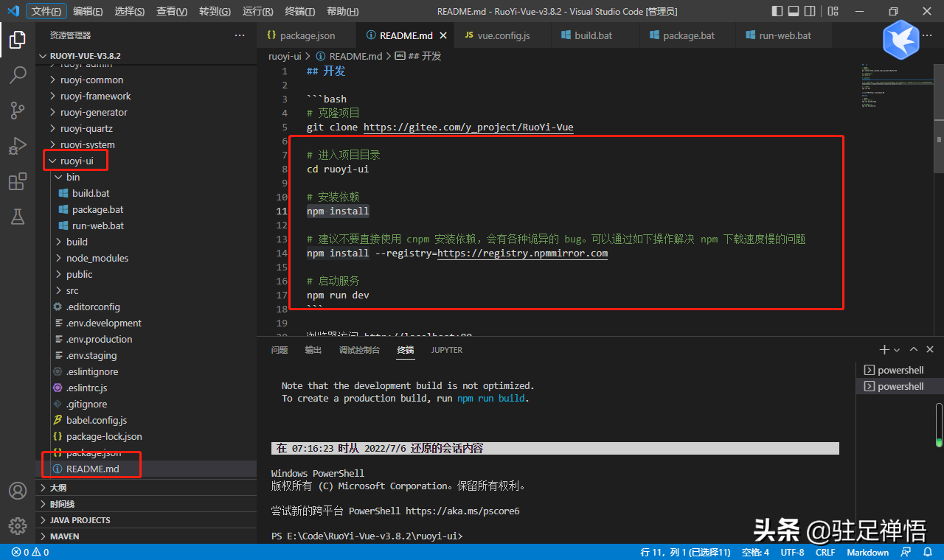Viewport: 944px width, 560px height.
Task: Toggle the bottom panel layout icon
Action: [795, 11]
